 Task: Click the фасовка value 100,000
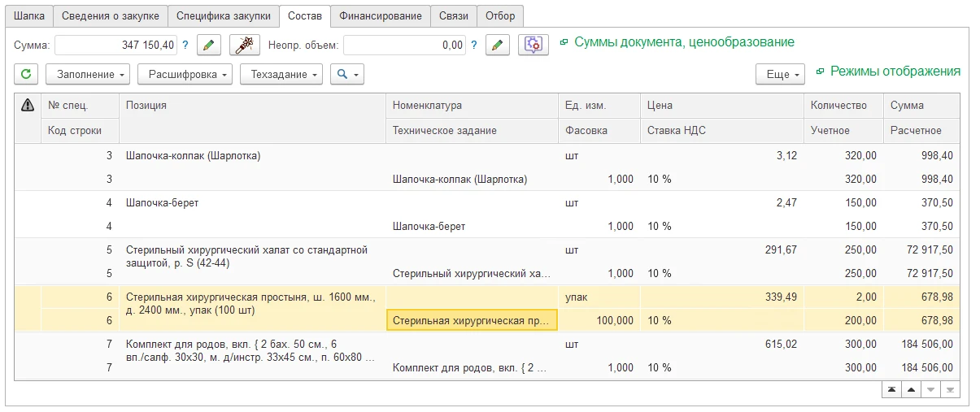599,320
